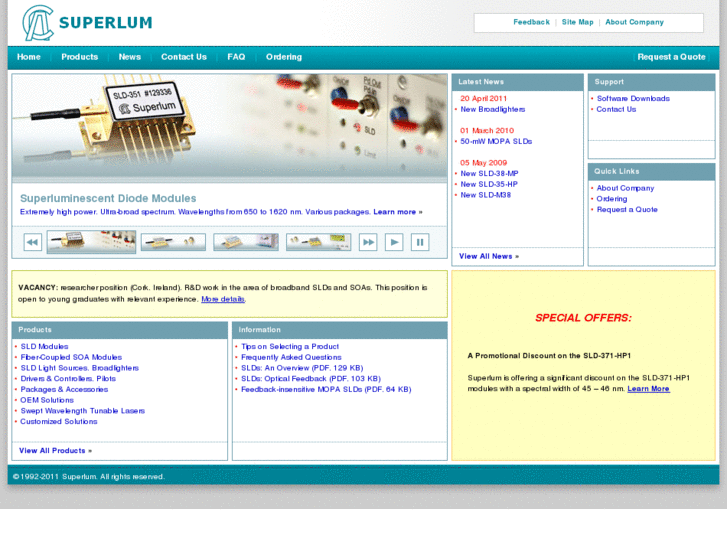The height and width of the screenshot is (545, 727).
Task: Open Request a Quote in Quick Links
Action: point(627,210)
